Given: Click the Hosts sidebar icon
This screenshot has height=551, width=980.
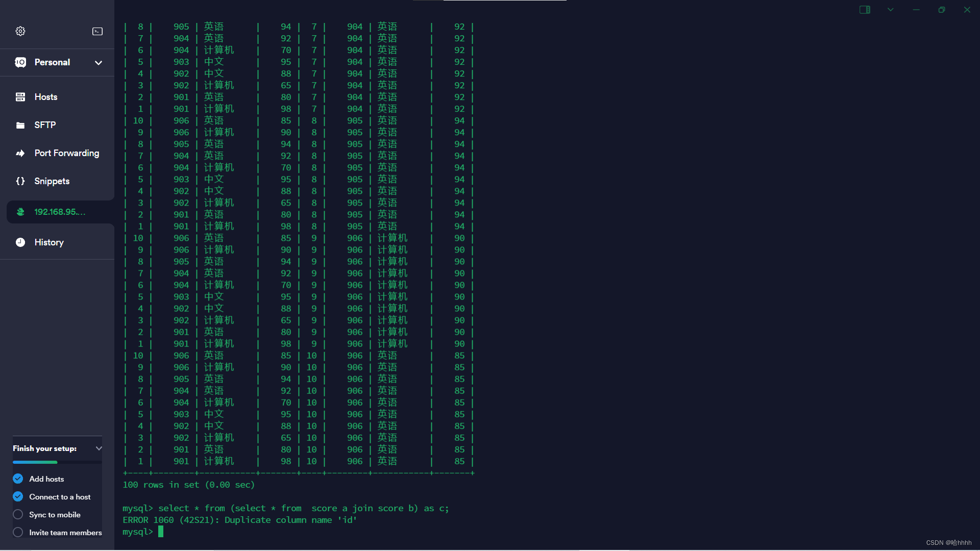Looking at the screenshot, I should point(20,97).
